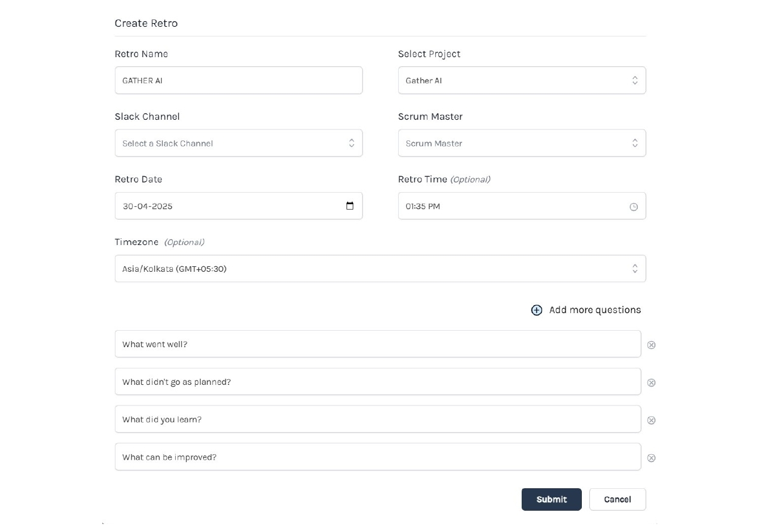Delete the "What didn't go as planned?" question
Viewport: 760px width, 532px height.
tap(651, 382)
